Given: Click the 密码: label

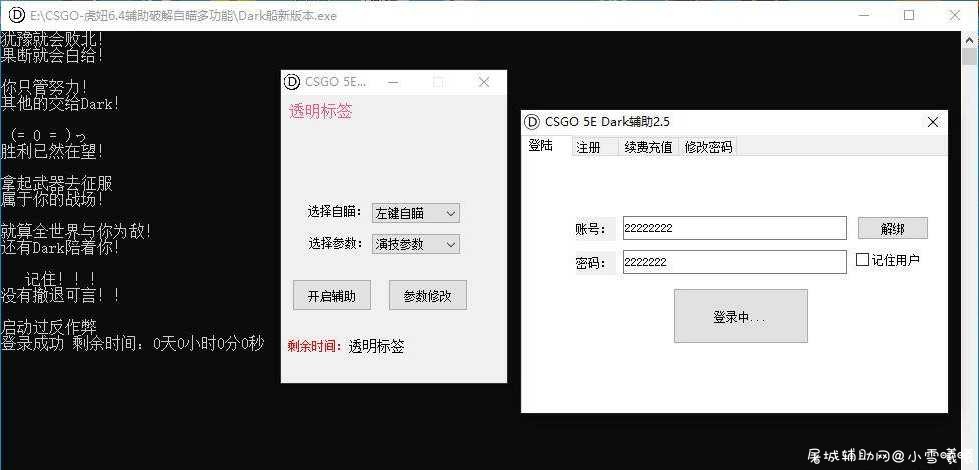Looking at the screenshot, I should [x=590, y=263].
